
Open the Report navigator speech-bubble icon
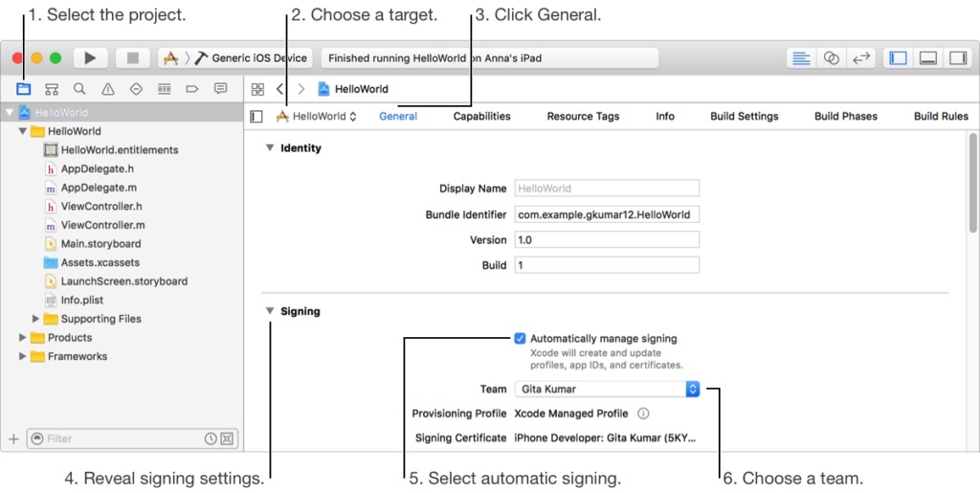pyautogui.click(x=221, y=89)
